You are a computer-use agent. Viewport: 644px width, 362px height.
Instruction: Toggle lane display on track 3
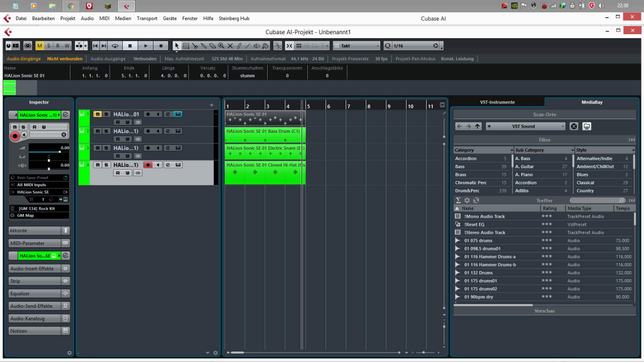138,156
